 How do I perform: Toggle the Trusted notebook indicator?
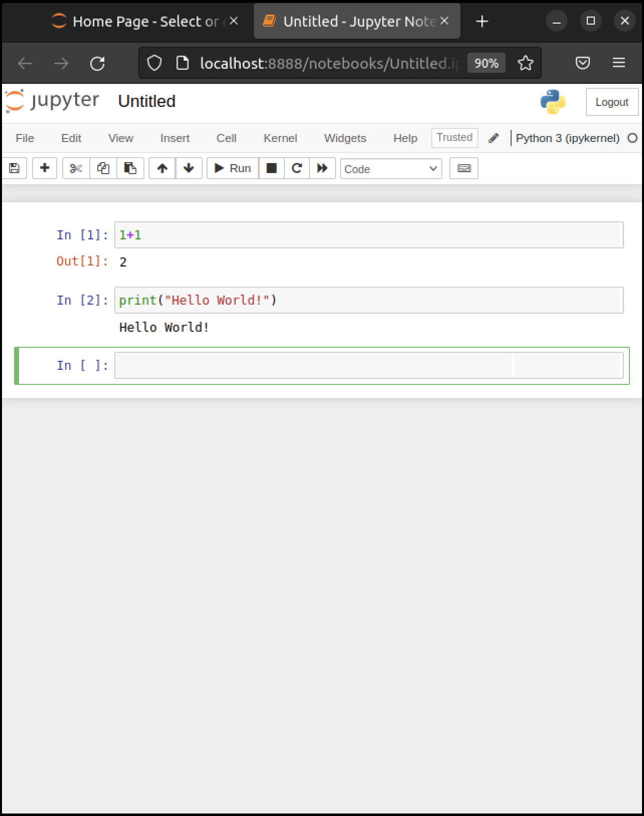(454, 138)
